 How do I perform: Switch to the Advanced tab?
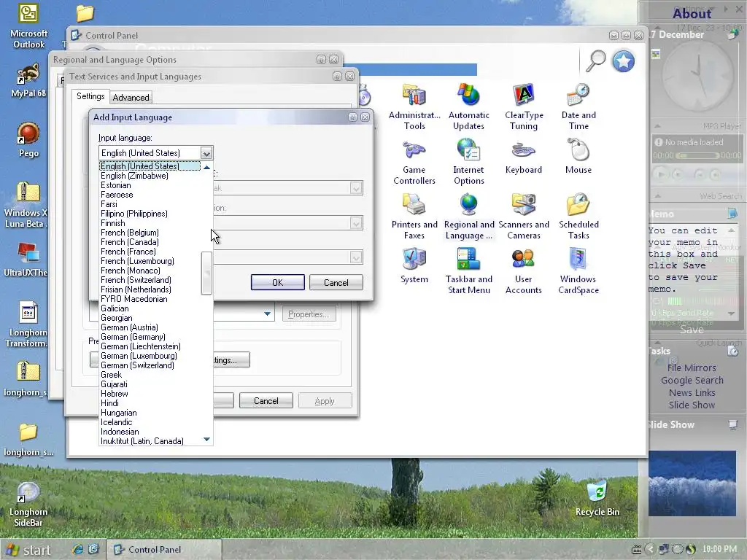click(x=131, y=97)
